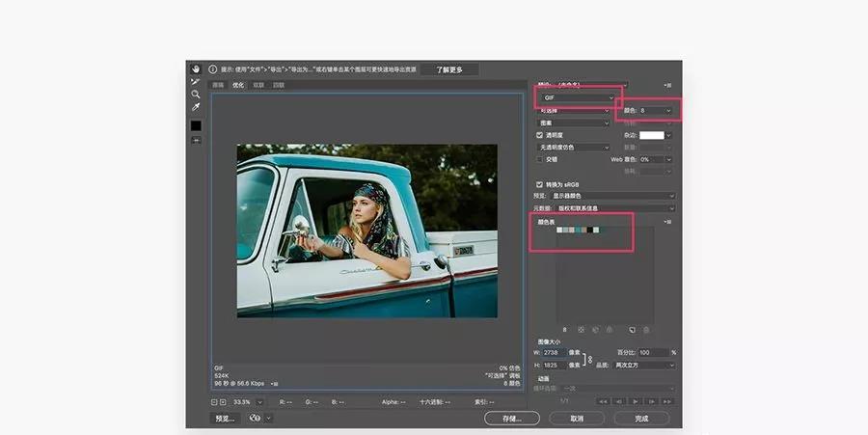Open the GIF file format dropdown
Image resolution: width=868 pixels, height=435 pixels.
[x=577, y=98]
